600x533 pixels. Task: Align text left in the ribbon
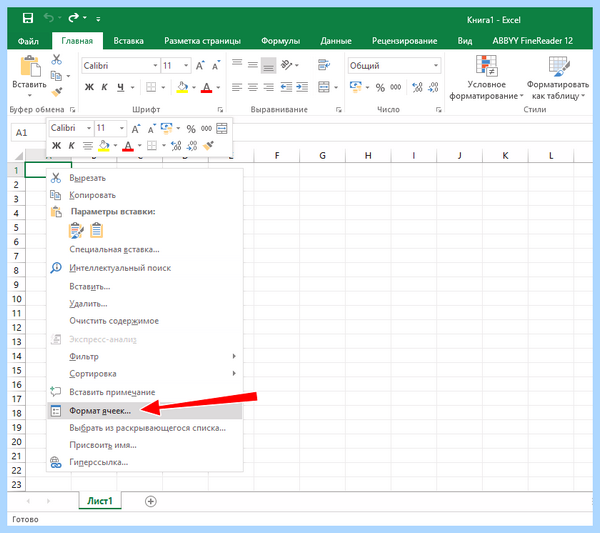(237, 87)
